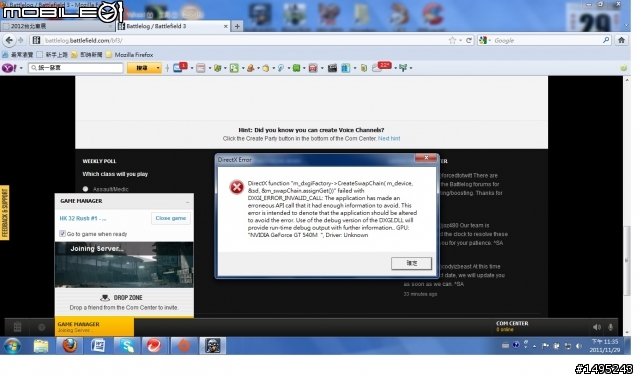The height and width of the screenshot is (377, 640).
Task: Open the Mozilla Firefox bookmarks folder
Action: point(129,55)
